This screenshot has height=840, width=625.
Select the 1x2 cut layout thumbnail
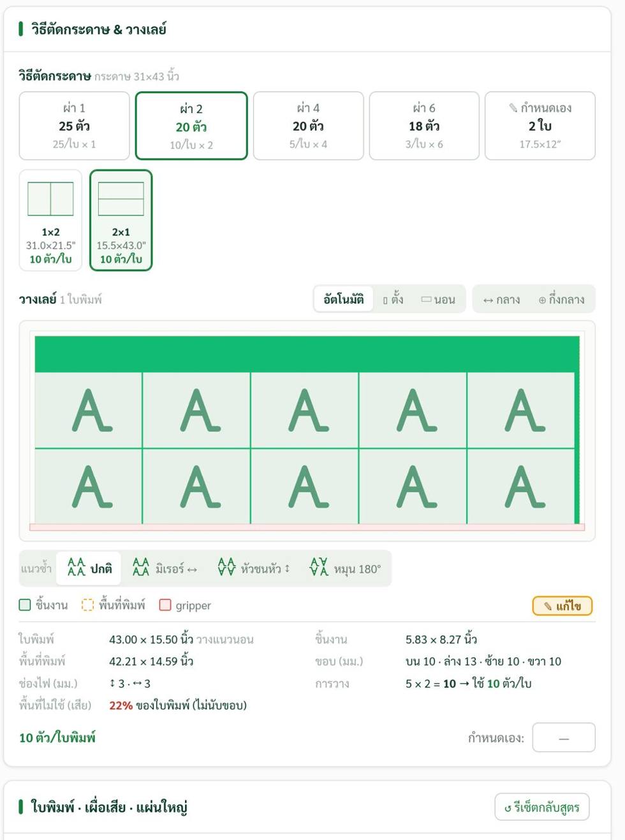[50, 220]
